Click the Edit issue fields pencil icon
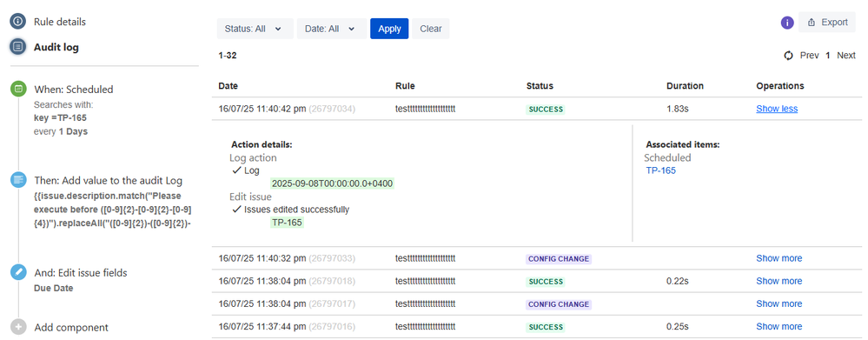Viewport: 868px width, 340px height. (18, 272)
